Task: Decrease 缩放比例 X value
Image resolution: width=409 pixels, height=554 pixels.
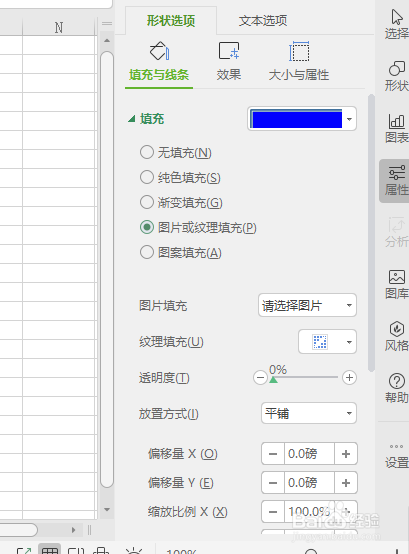Action: point(273,512)
